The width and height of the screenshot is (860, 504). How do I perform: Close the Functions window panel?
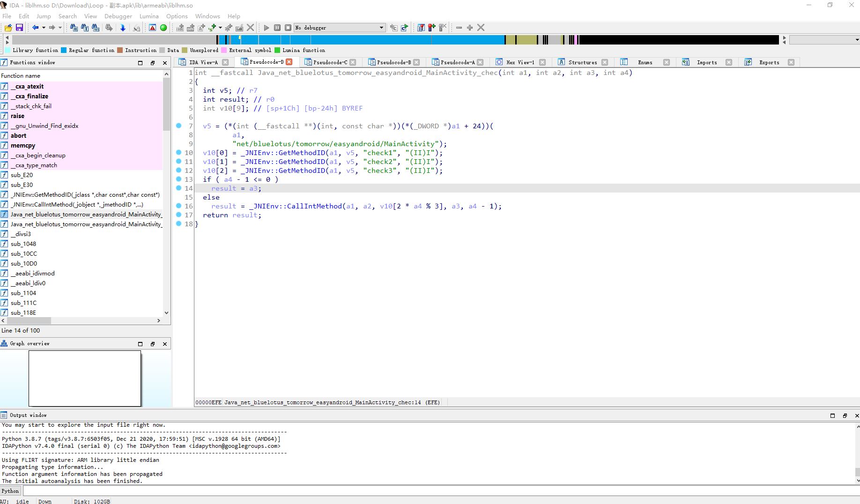click(165, 63)
